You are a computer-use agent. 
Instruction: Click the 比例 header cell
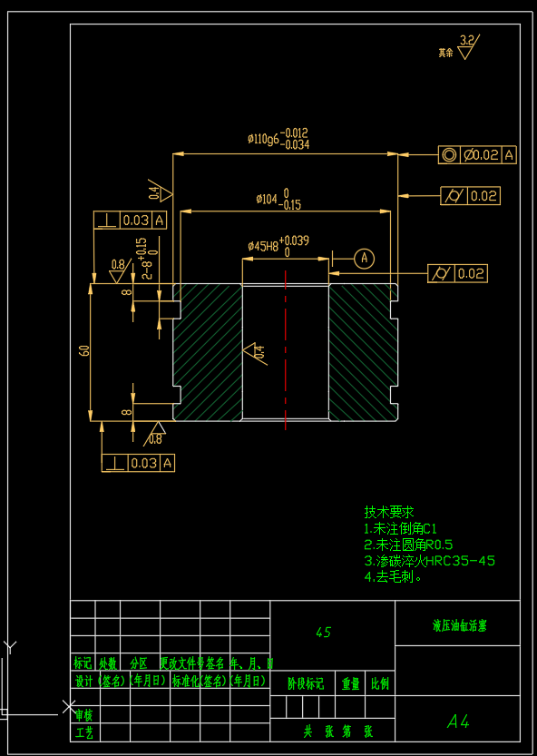[x=380, y=683]
